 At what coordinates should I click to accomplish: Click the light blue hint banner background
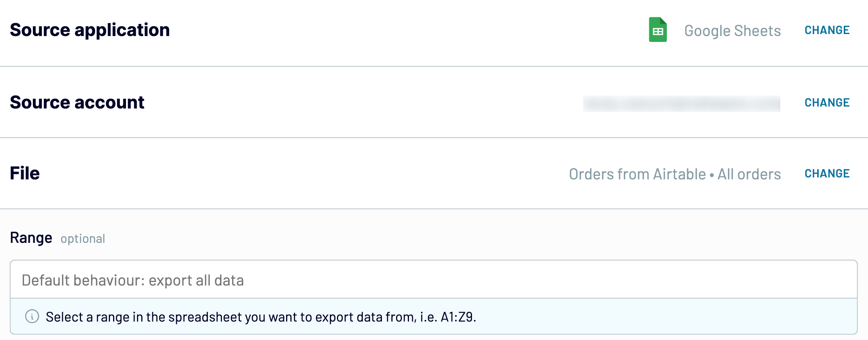[x=434, y=316]
